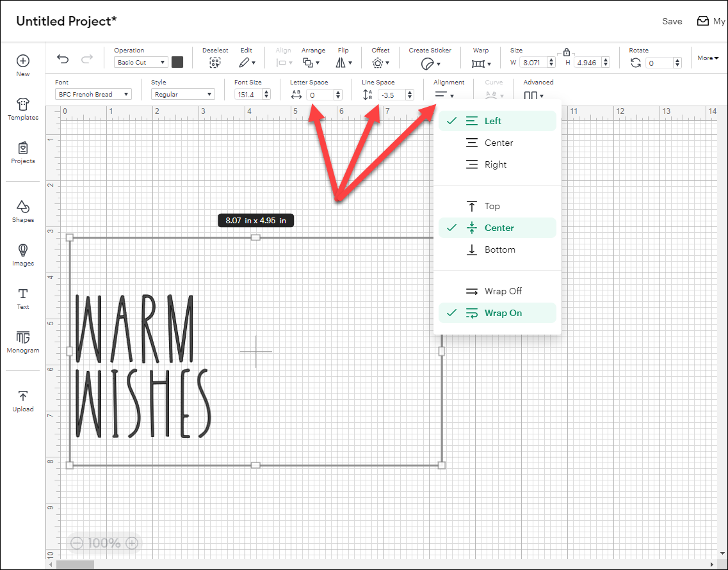
Task: Open the Images library
Action: 23,254
